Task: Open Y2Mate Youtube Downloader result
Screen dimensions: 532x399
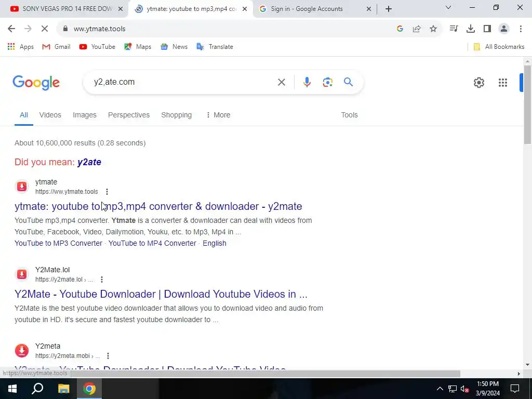Action: coord(161,294)
